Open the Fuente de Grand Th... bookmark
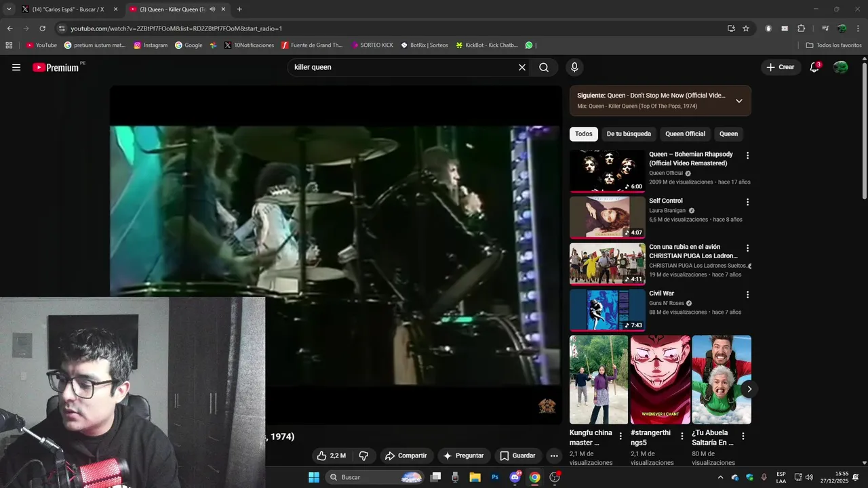Viewport: 868px width, 488px height. click(x=312, y=45)
